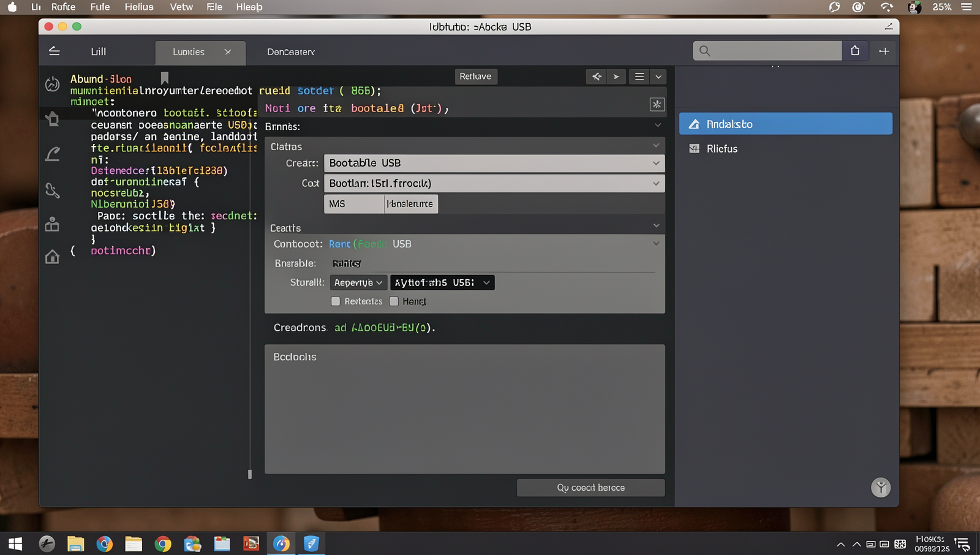980x555 pixels.
Task: Select the wrench tools sidebar icon
Action: pyautogui.click(x=53, y=191)
